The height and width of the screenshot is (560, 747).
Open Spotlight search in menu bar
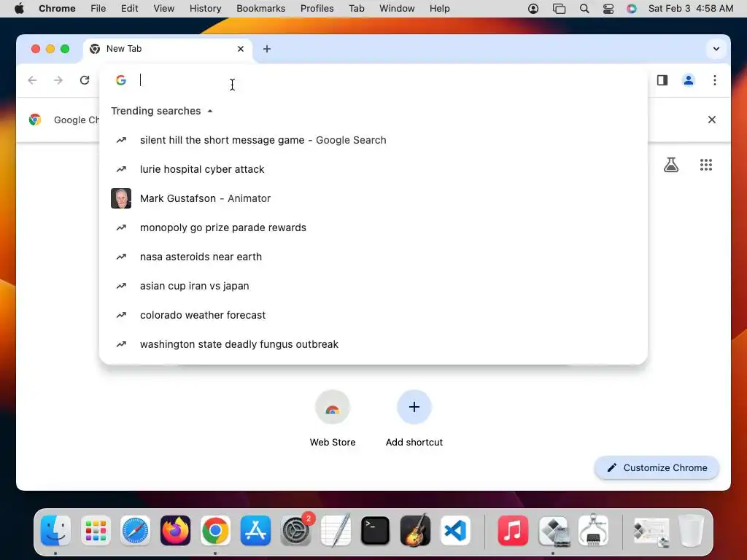pyautogui.click(x=584, y=9)
